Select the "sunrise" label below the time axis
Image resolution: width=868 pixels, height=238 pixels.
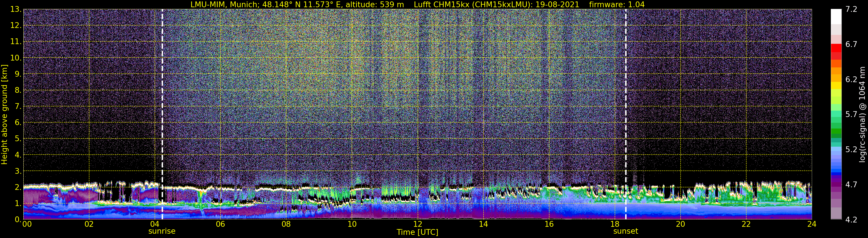pos(162,231)
